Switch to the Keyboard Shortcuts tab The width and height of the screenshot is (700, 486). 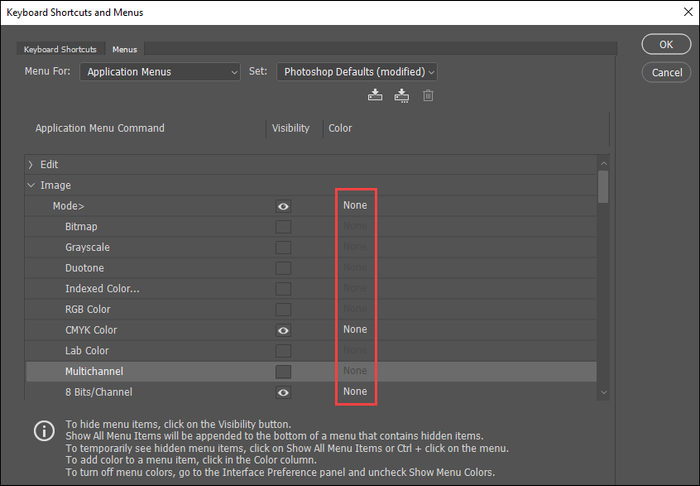tap(61, 49)
